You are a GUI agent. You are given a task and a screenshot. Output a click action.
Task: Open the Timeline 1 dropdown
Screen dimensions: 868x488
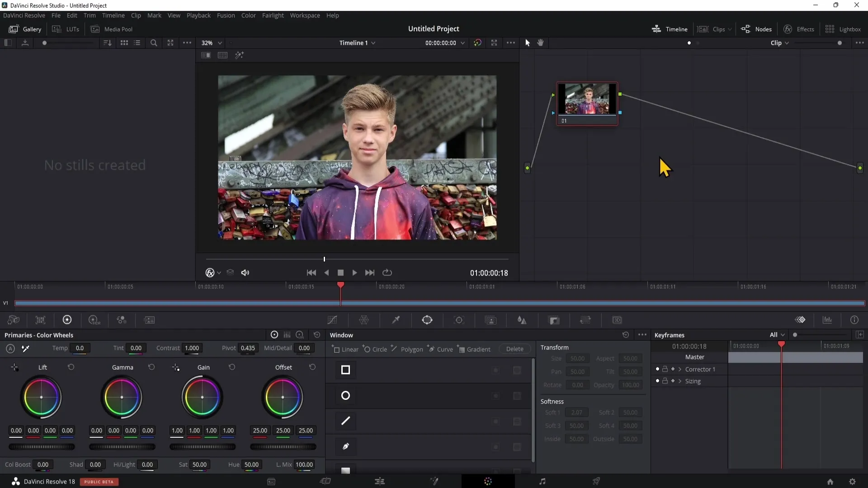click(357, 42)
